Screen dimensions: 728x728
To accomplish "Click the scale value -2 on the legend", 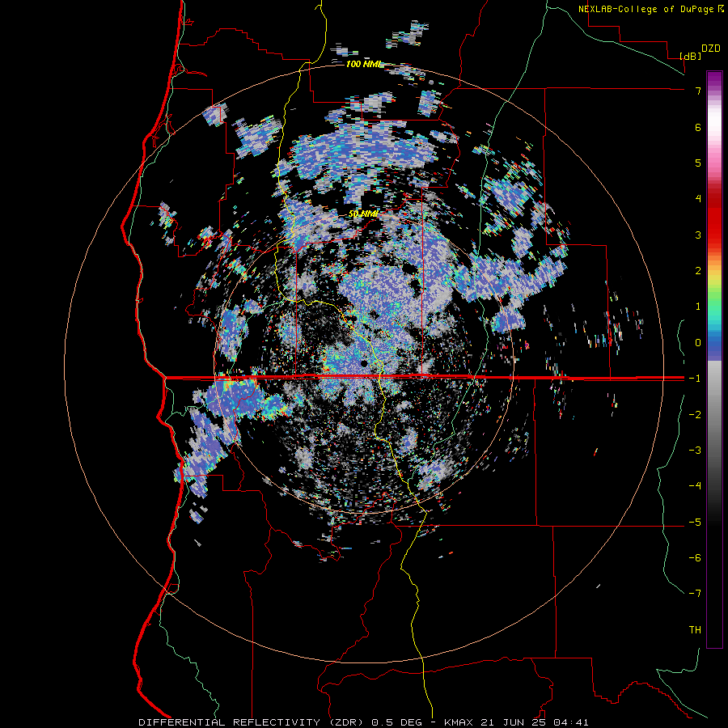I will pos(695,415).
